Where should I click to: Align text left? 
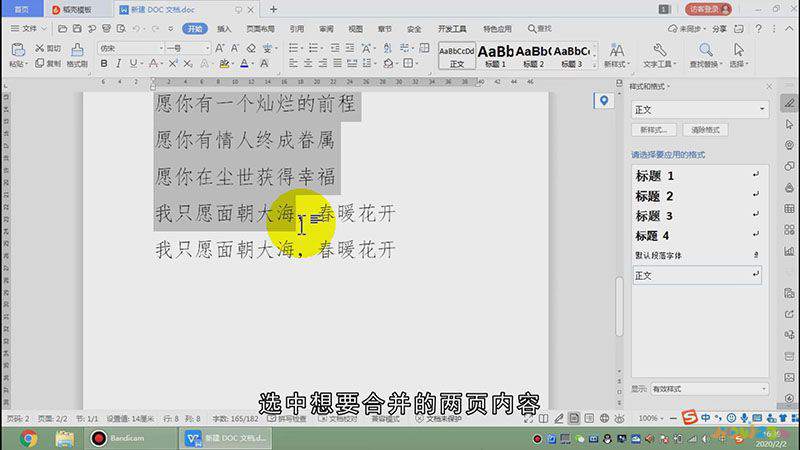tap(293, 64)
